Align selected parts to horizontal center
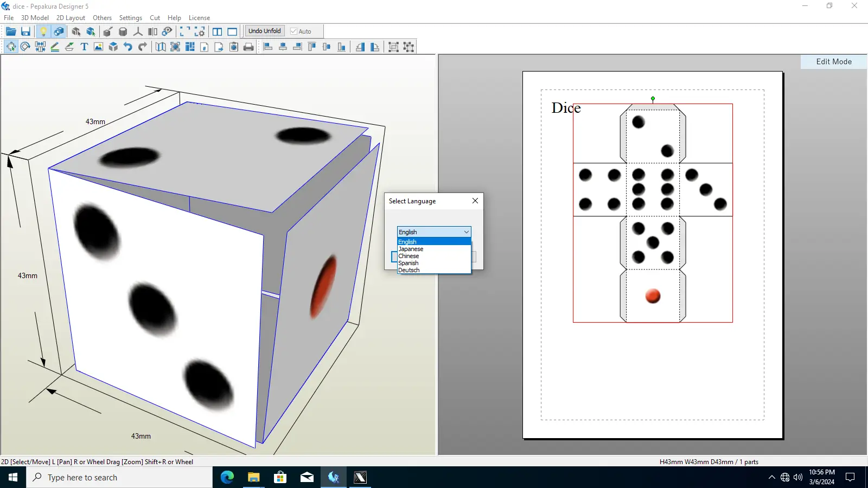 (283, 47)
